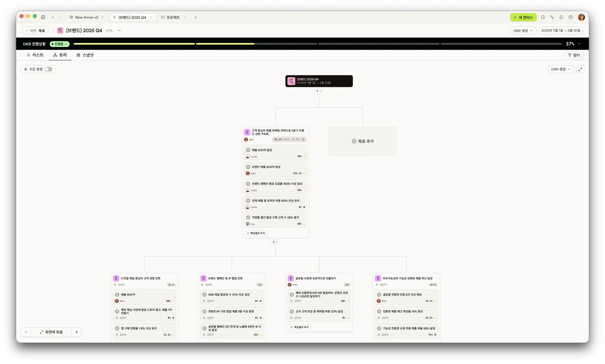Screen dimensions: 605x364
Task: Open the more options ellipsis beside title
Action: tap(119, 31)
